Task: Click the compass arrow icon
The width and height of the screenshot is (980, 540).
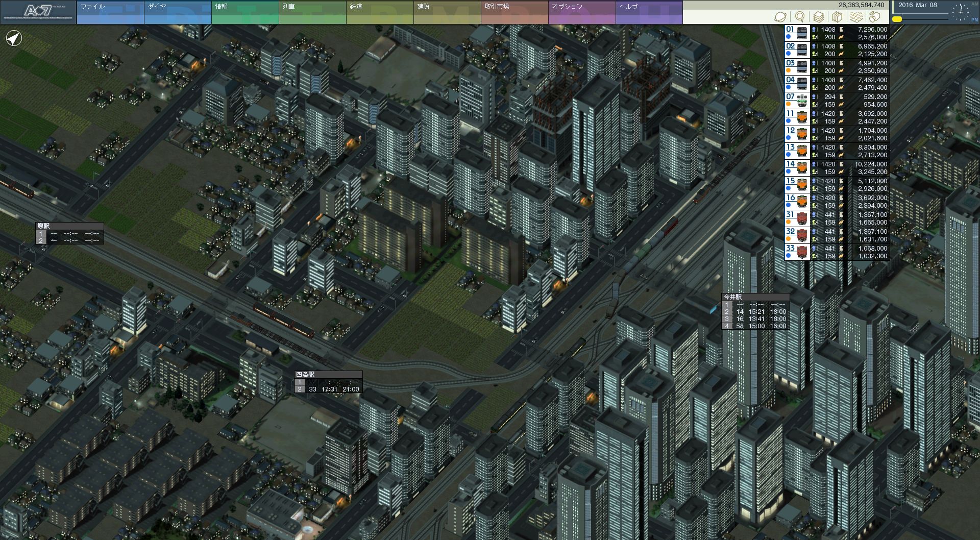Action: coord(14,38)
